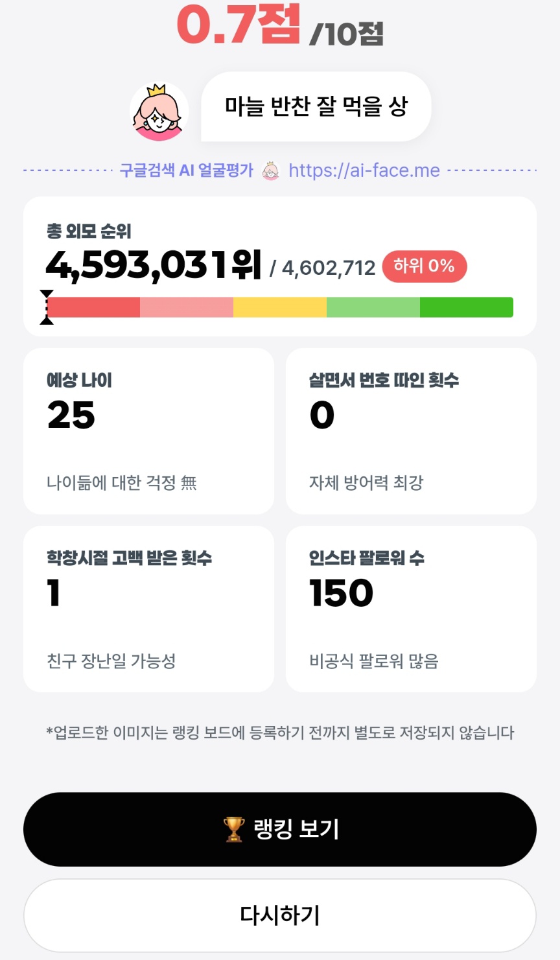
Task: Select the yellow segment of ranking bar
Action: 280,307
